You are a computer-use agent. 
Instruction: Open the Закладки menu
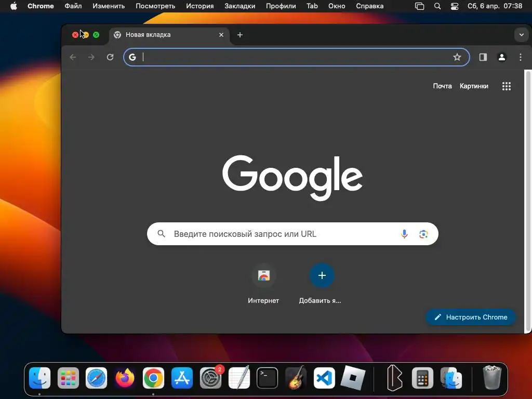point(240,6)
